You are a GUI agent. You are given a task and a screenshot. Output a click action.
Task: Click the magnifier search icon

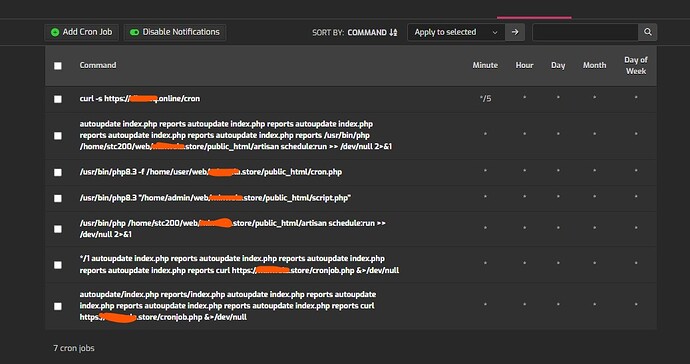[x=648, y=32]
